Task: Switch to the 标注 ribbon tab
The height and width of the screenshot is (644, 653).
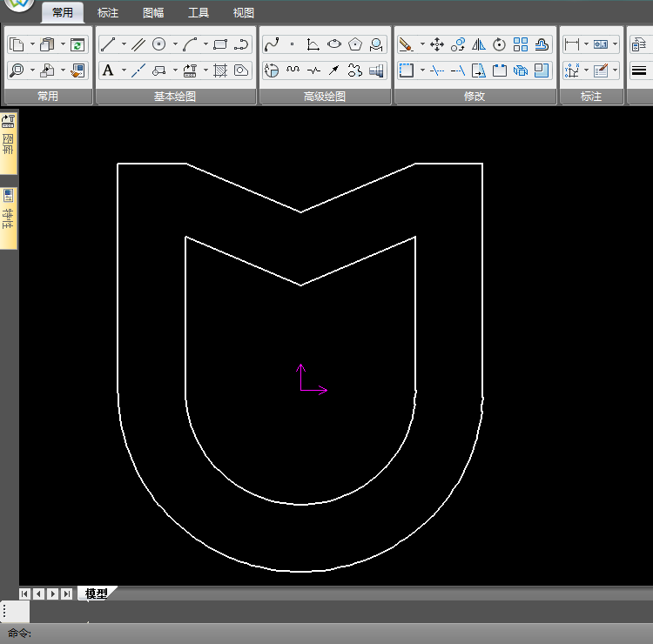Action: pos(108,13)
